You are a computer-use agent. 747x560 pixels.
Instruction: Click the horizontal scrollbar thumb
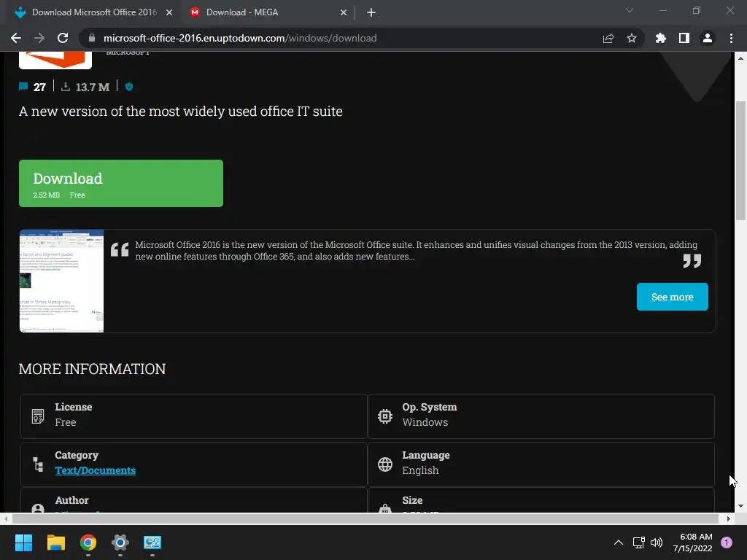[x=365, y=518]
